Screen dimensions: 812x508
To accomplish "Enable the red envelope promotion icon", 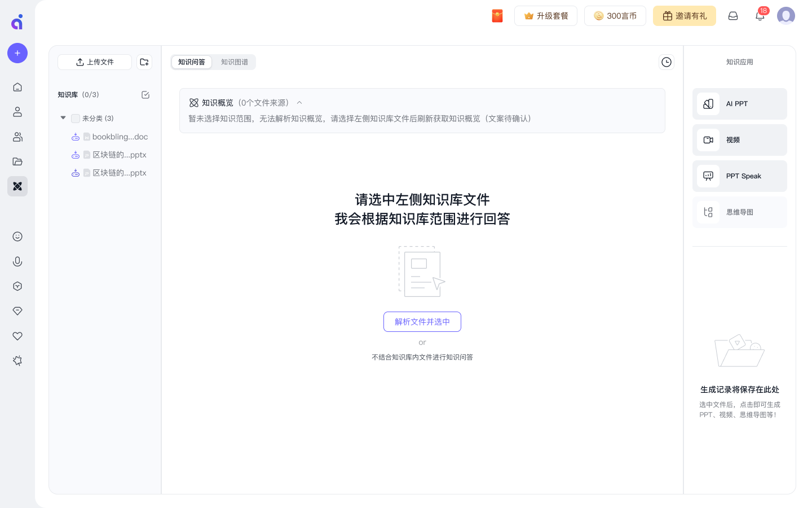I will (x=497, y=16).
